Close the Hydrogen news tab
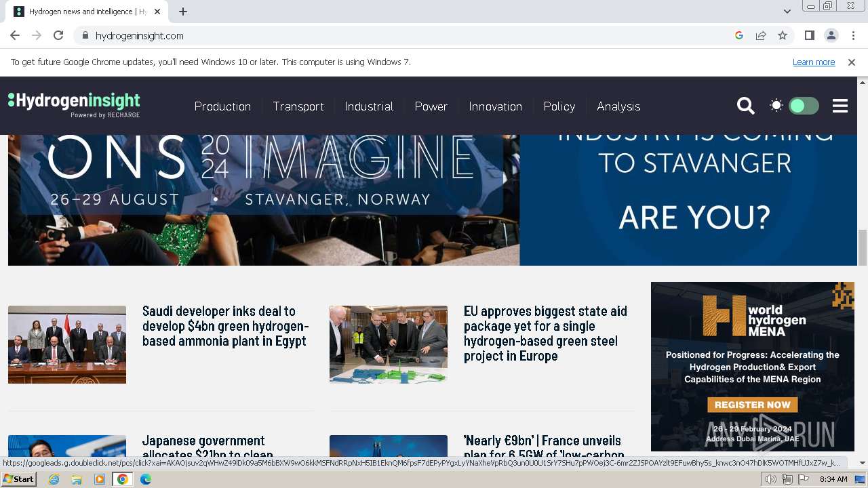868x488 pixels. point(157,12)
